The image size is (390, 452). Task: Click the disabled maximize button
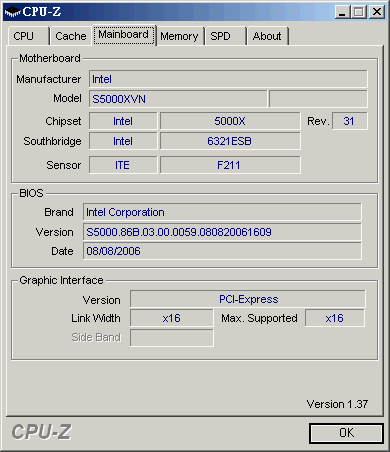point(359,12)
